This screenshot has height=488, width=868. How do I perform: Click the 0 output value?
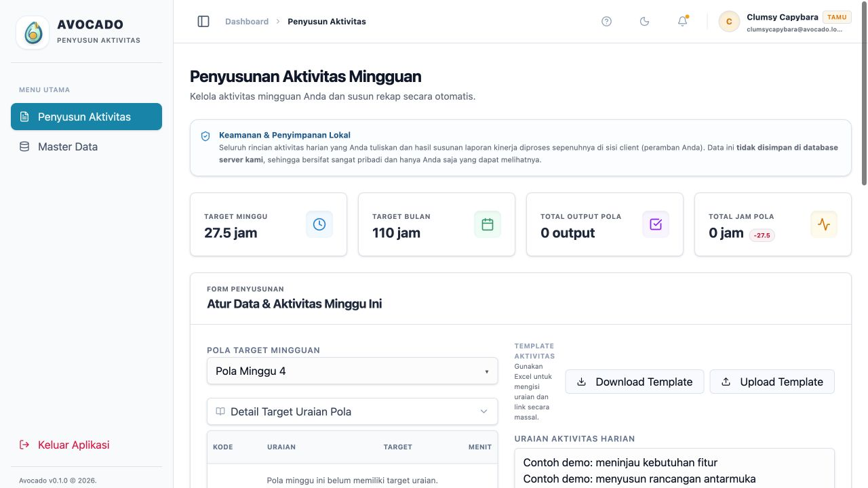click(568, 233)
